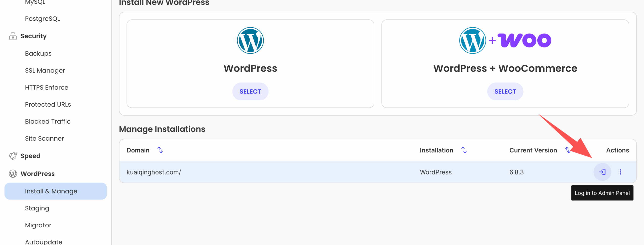Viewport: 644px width, 245px height.
Task: Open the Site Scanner page
Action: pos(44,138)
